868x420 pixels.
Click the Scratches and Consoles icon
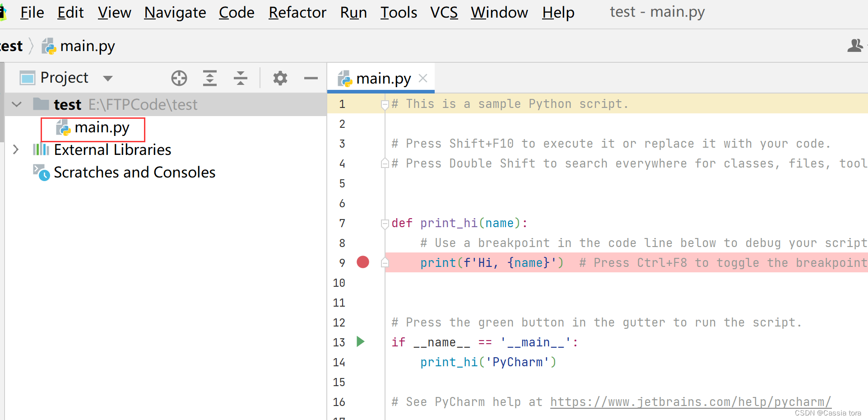click(x=42, y=173)
